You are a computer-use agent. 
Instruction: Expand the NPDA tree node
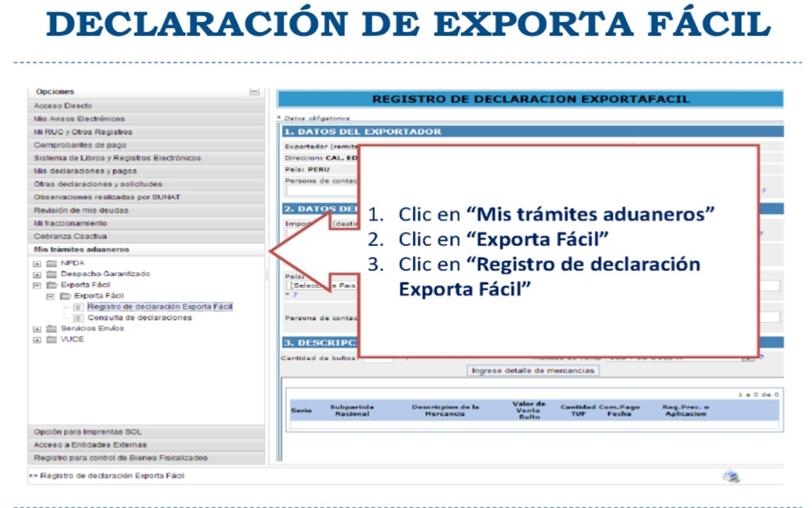[x=37, y=263]
